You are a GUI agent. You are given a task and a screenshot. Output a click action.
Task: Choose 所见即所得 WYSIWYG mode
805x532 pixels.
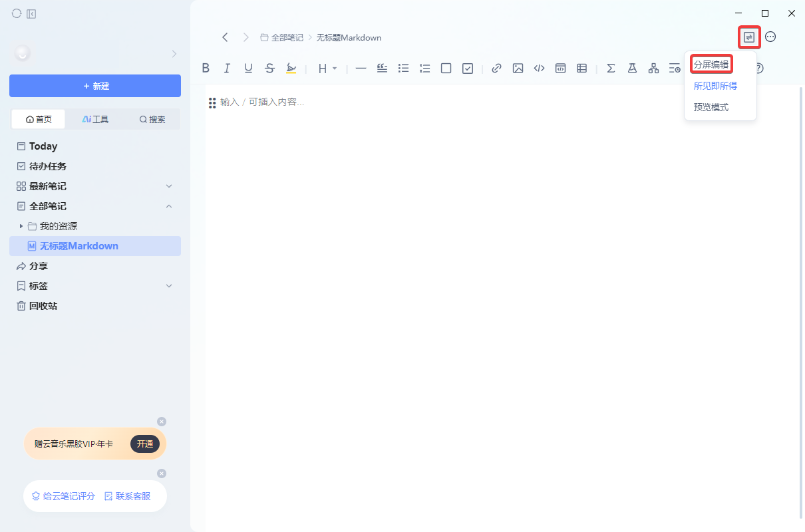[715, 86]
